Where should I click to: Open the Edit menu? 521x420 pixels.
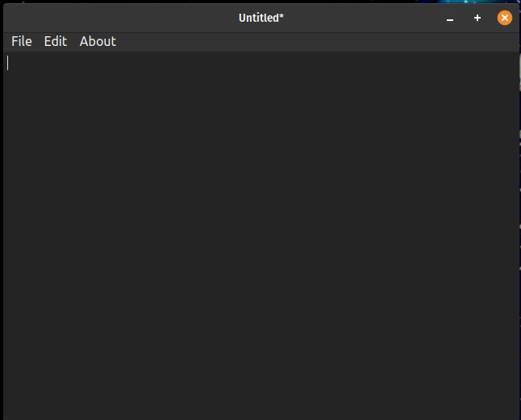pos(56,41)
